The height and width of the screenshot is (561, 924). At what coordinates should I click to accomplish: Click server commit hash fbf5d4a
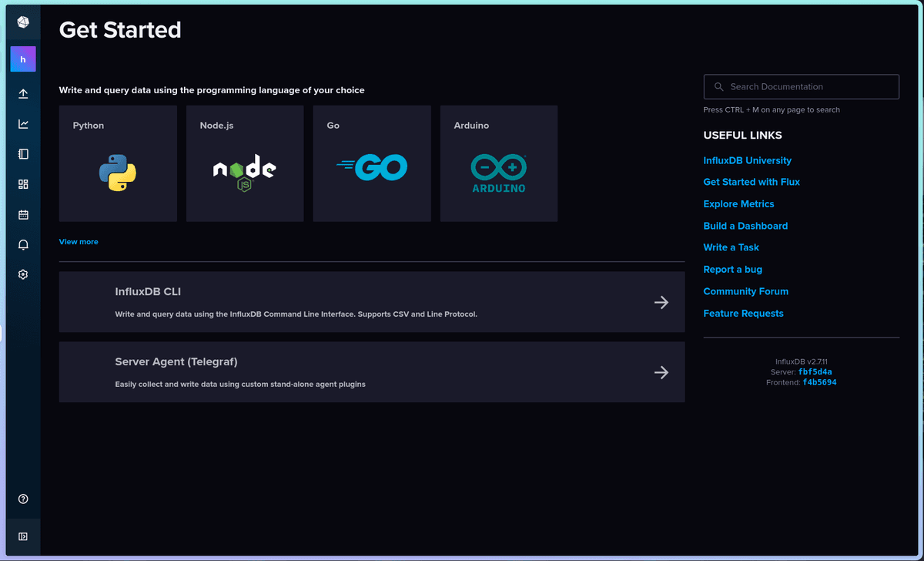click(815, 372)
